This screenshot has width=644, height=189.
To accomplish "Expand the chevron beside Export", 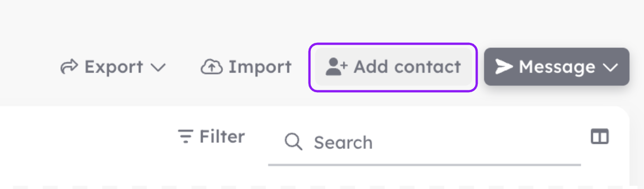I will tap(158, 68).
